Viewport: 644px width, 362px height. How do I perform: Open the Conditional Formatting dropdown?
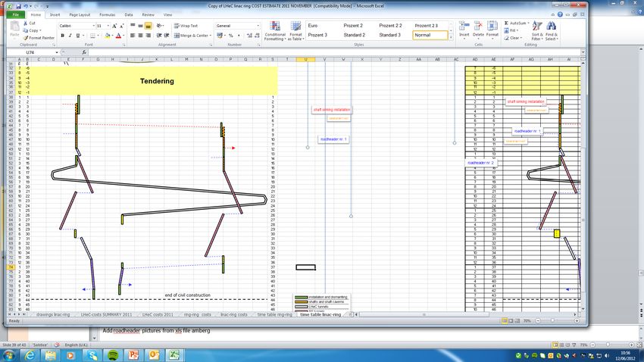tap(275, 31)
